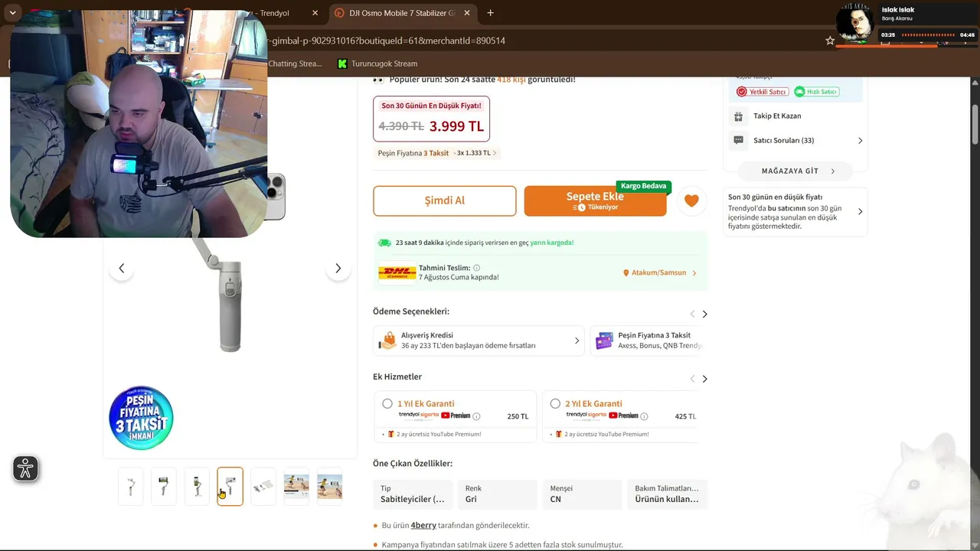The width and height of the screenshot is (980, 551).
Task: Click the Renk Gri feature box
Action: (x=497, y=494)
